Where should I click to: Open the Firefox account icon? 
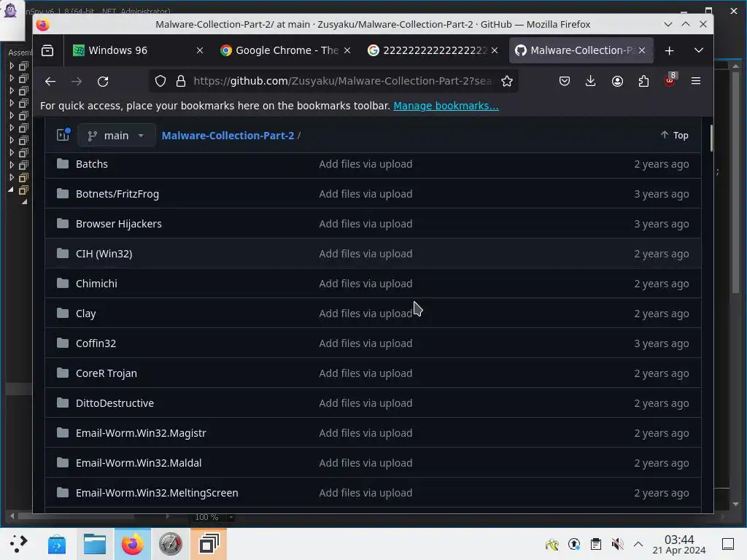[617, 82]
